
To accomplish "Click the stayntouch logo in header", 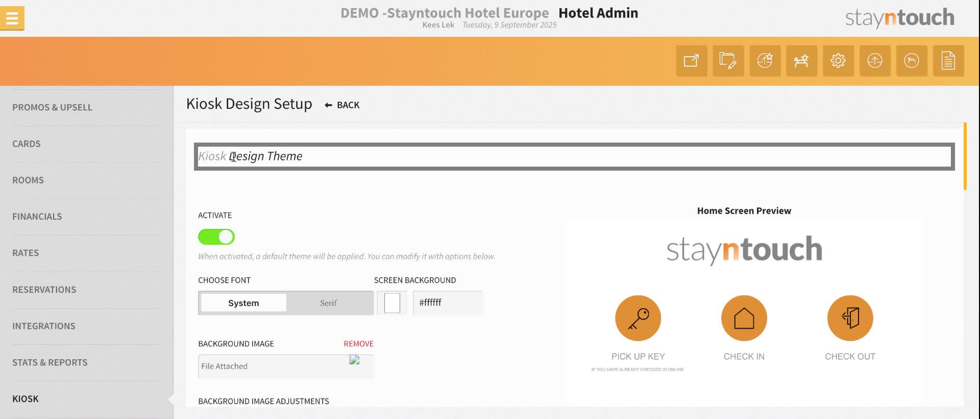I will pos(900,18).
